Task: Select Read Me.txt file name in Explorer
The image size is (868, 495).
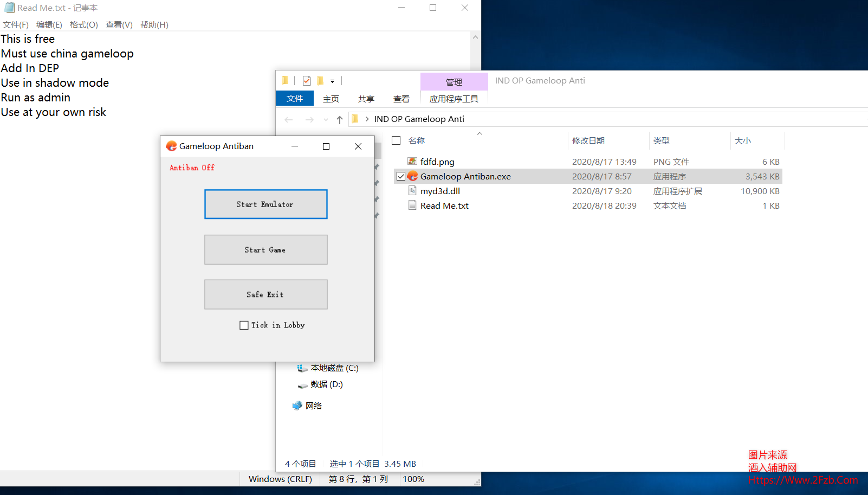Action: pyautogui.click(x=444, y=205)
